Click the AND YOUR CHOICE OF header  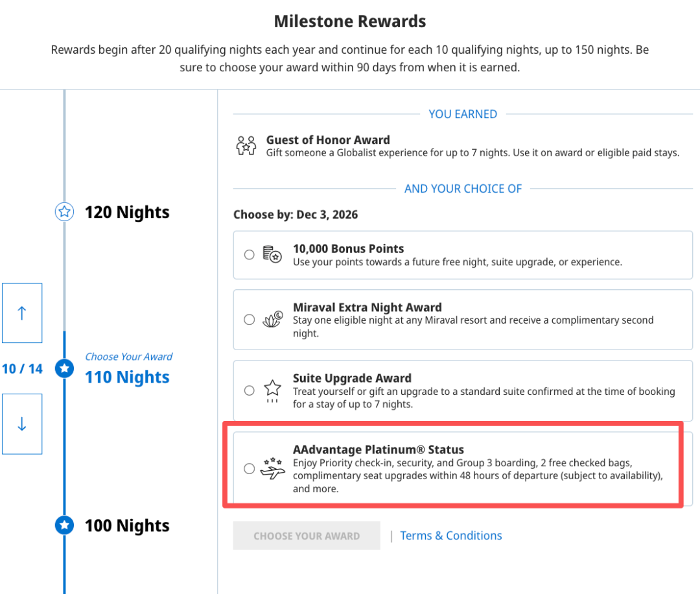[x=463, y=189]
